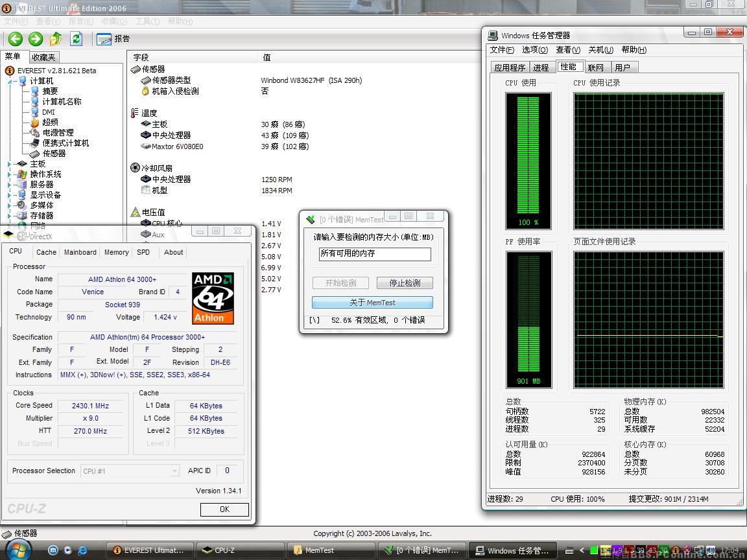Open Task Manager 关机(U) menu
The image size is (747, 560).
coord(600,50)
